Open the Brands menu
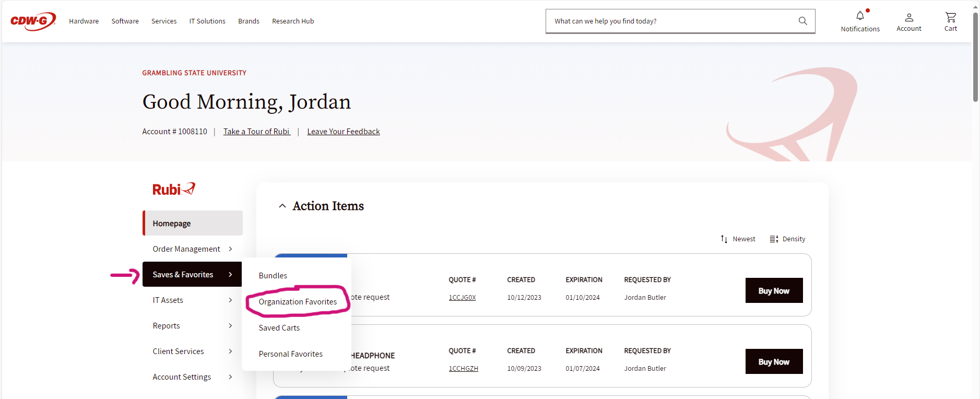The image size is (980, 399). point(249,21)
